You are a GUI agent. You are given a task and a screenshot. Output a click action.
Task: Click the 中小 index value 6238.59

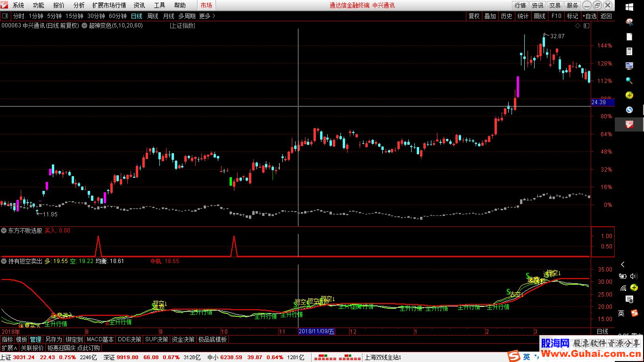pyautogui.click(x=231, y=357)
